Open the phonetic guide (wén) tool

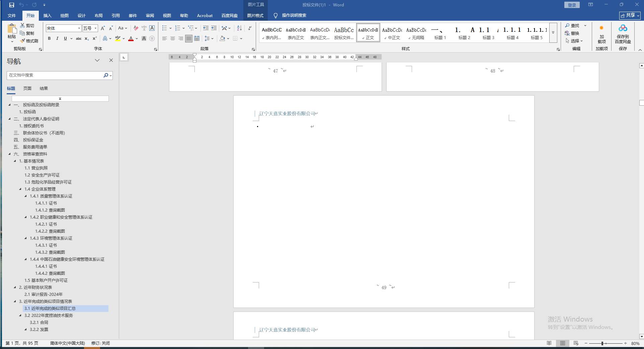(144, 28)
